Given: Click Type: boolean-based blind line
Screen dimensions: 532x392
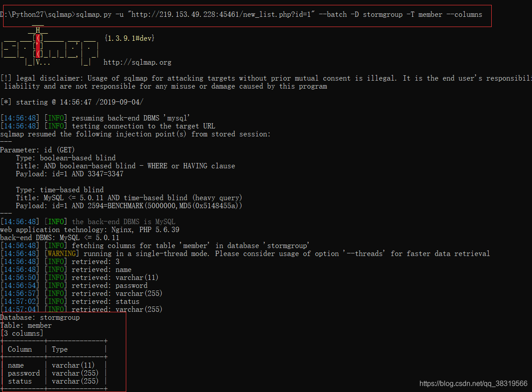Looking at the screenshot, I should click(x=66, y=158).
